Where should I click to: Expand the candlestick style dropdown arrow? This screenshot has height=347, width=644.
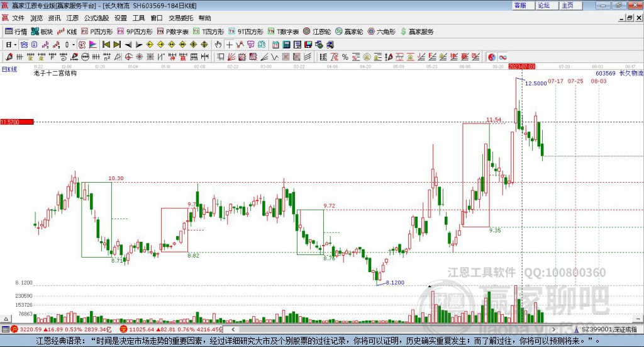[74, 45]
